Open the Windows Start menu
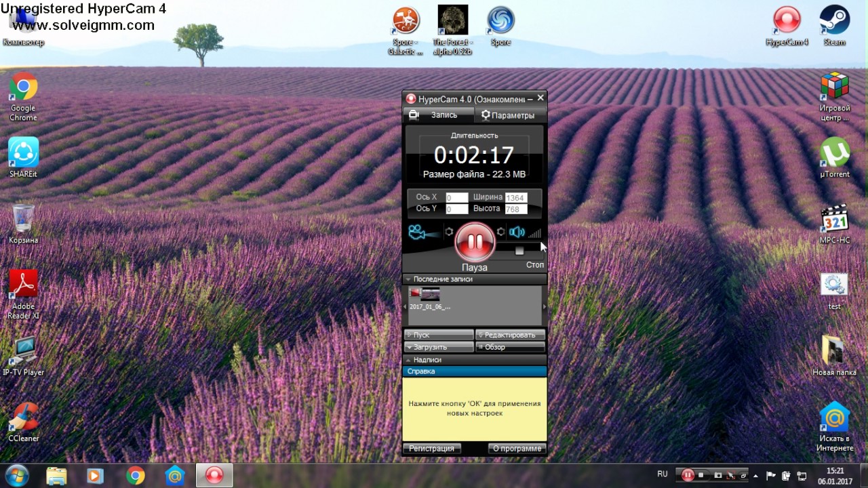The width and height of the screenshot is (868, 488). [x=16, y=475]
